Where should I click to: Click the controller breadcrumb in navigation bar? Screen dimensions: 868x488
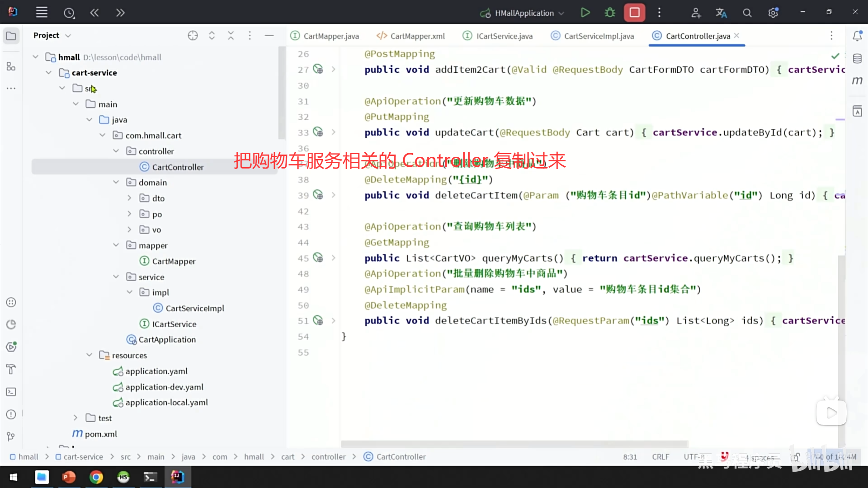(x=328, y=457)
